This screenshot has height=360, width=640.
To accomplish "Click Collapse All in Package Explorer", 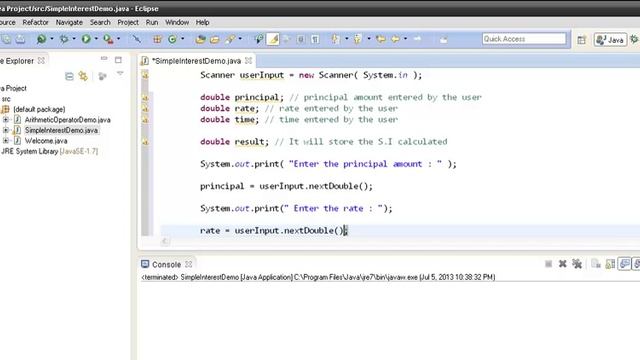I will tap(69, 76).
